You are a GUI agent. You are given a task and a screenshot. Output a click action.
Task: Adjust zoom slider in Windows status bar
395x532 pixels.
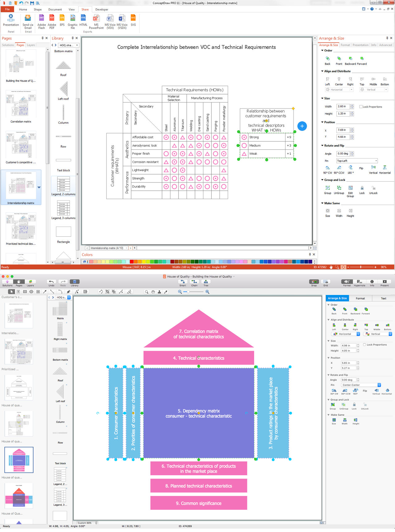pyautogui.click(x=361, y=267)
